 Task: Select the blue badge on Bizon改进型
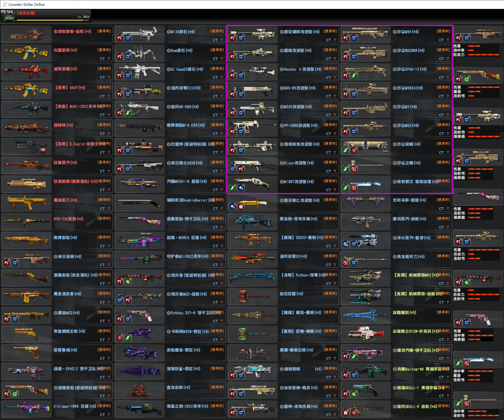[233, 169]
